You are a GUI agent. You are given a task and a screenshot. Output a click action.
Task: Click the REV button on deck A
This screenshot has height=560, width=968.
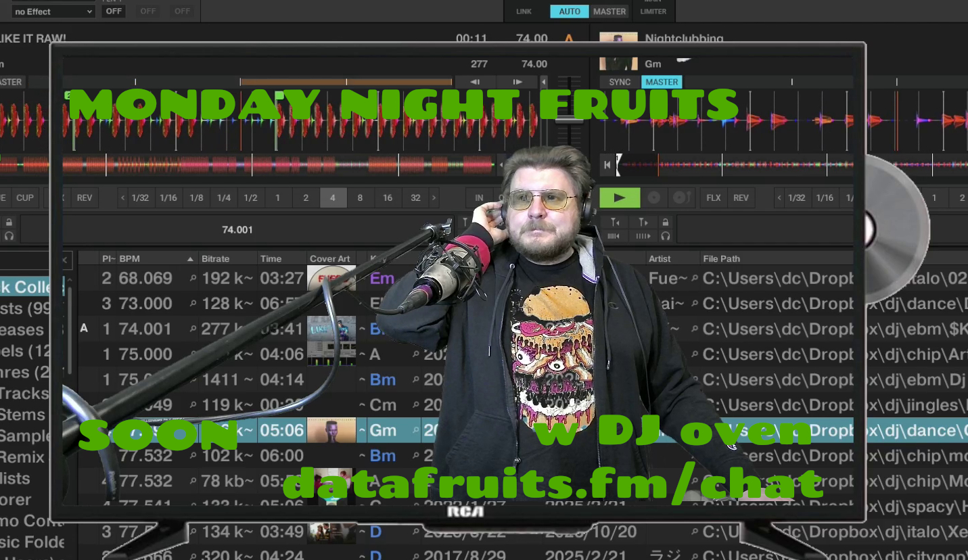pos(85,198)
